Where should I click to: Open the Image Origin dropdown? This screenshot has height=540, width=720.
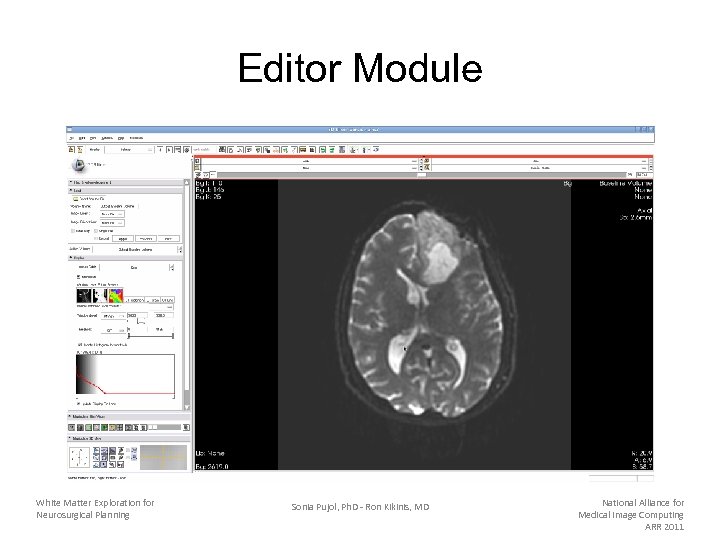click(112, 214)
